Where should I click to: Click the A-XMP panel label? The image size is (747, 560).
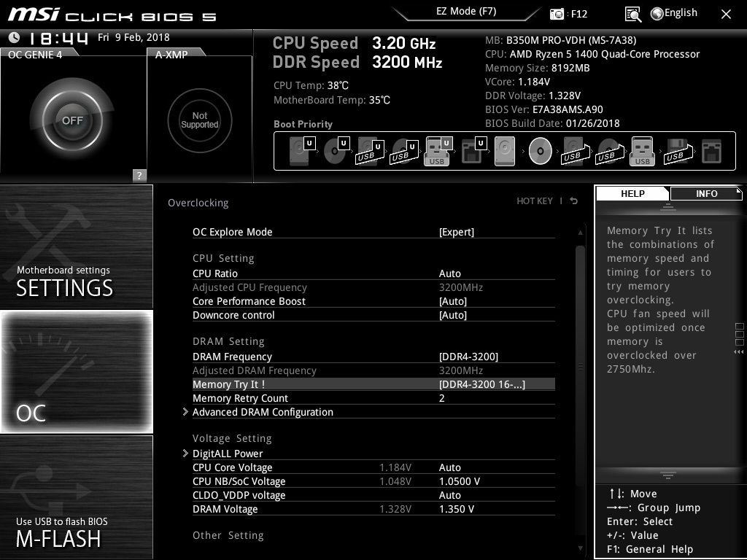point(171,55)
